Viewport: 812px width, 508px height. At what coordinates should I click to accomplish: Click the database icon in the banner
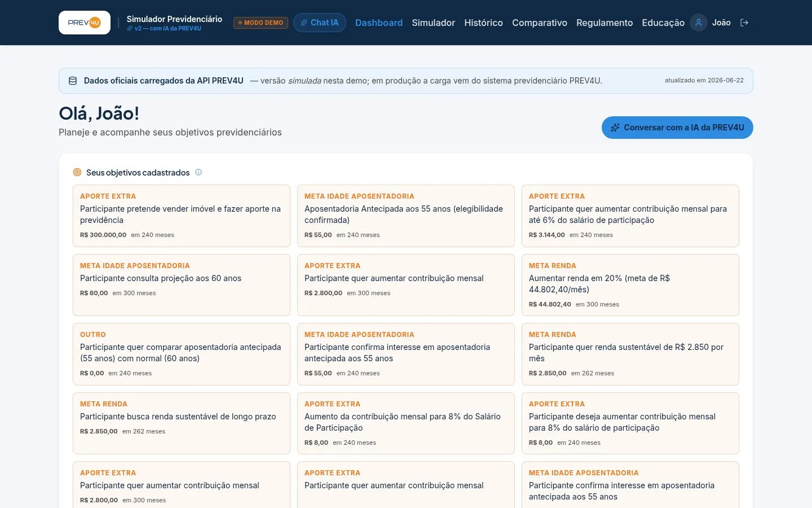tap(73, 81)
